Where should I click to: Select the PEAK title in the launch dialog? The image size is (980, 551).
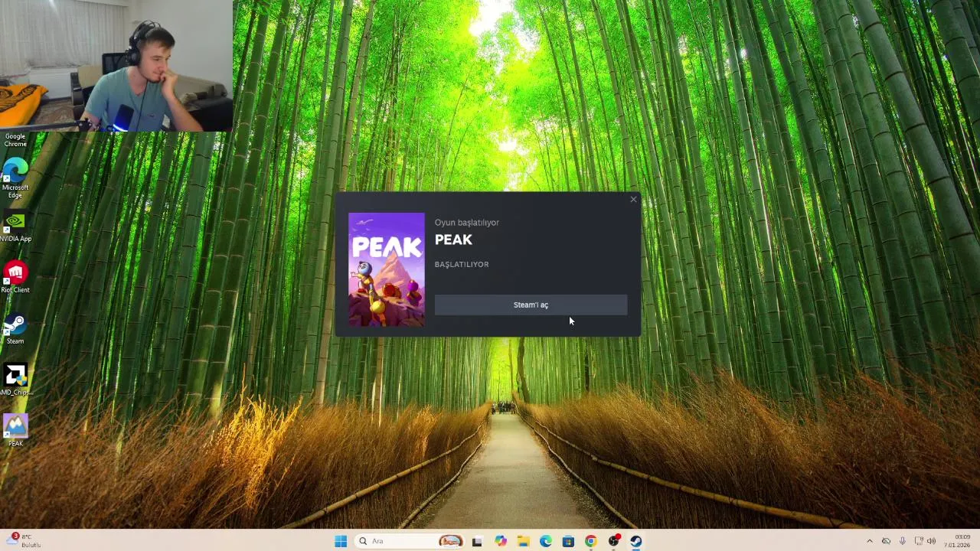[x=453, y=240]
